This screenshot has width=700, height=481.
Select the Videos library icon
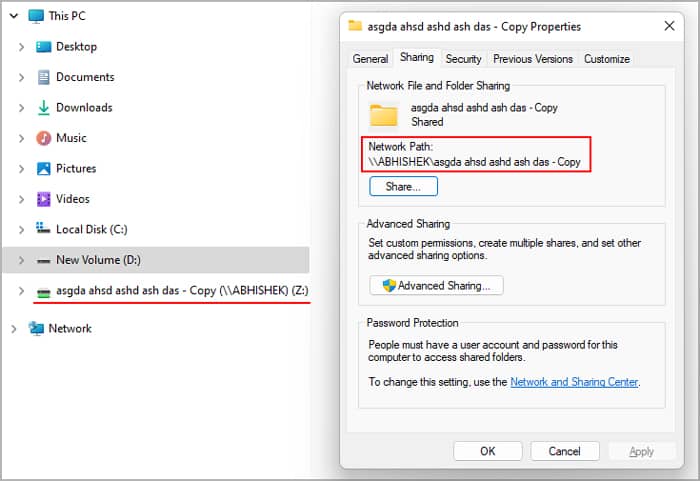click(x=43, y=199)
